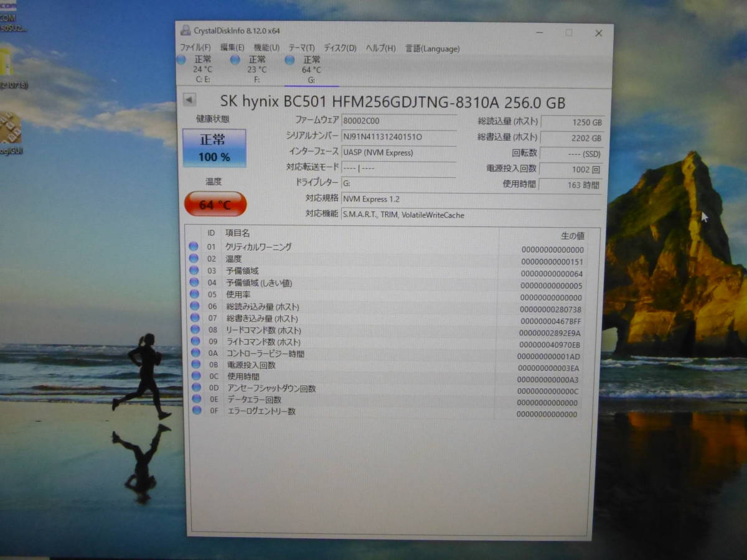Click raw value 00000000000151
This screenshot has width=747, height=560.
click(x=552, y=262)
